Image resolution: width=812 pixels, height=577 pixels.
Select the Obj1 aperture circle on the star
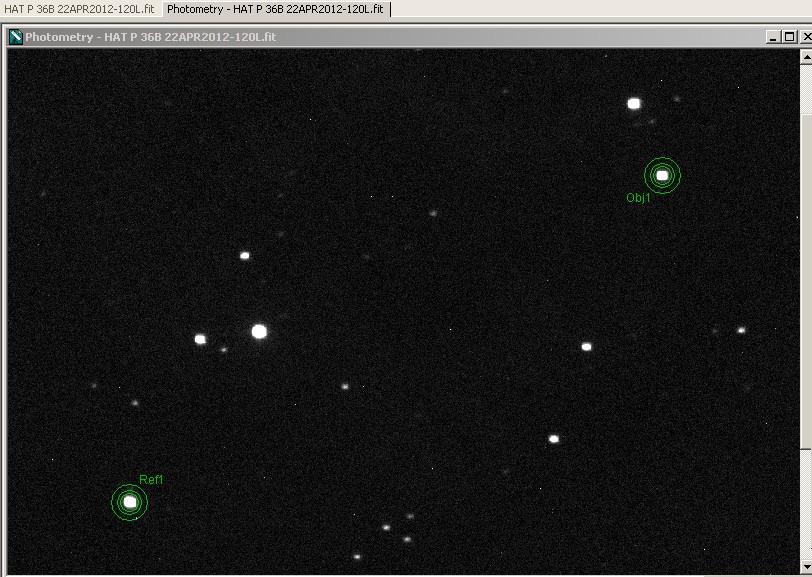click(x=662, y=176)
